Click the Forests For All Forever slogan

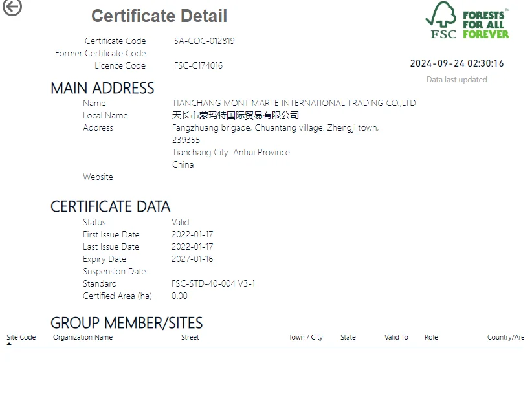(x=485, y=25)
